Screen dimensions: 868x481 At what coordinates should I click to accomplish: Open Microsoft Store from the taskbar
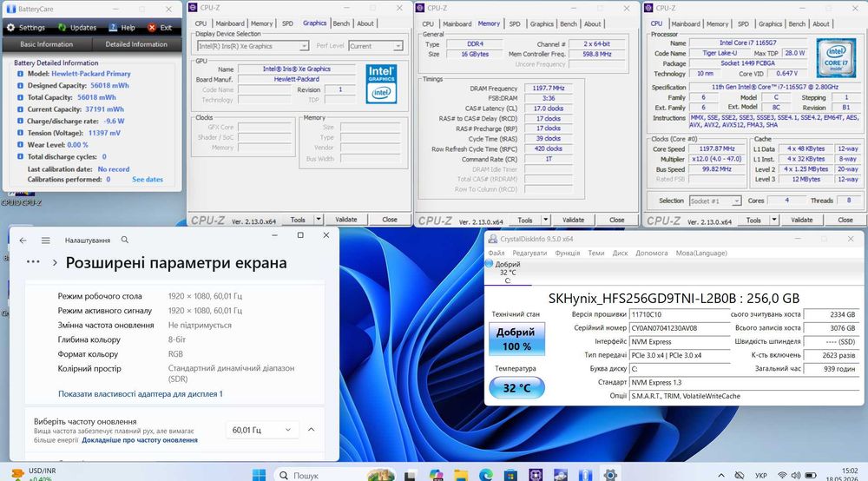pos(510,475)
